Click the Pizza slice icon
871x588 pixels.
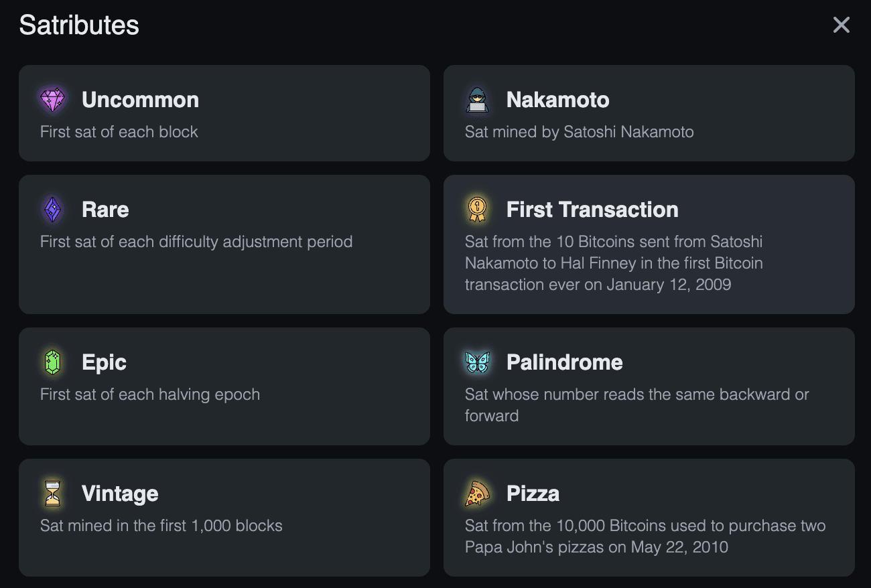point(477,494)
